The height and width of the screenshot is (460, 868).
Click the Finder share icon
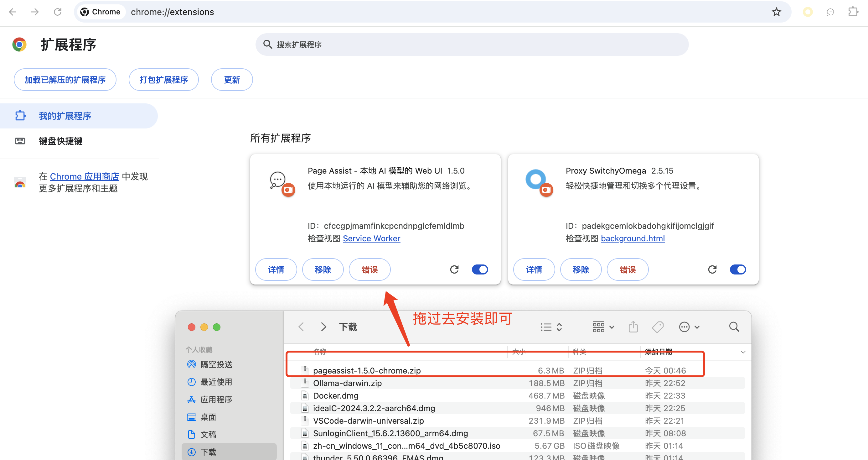pos(633,327)
